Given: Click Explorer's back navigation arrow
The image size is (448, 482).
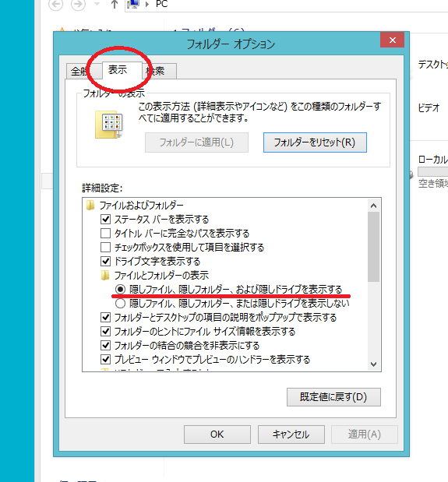Looking at the screenshot, I should pos(56,5).
